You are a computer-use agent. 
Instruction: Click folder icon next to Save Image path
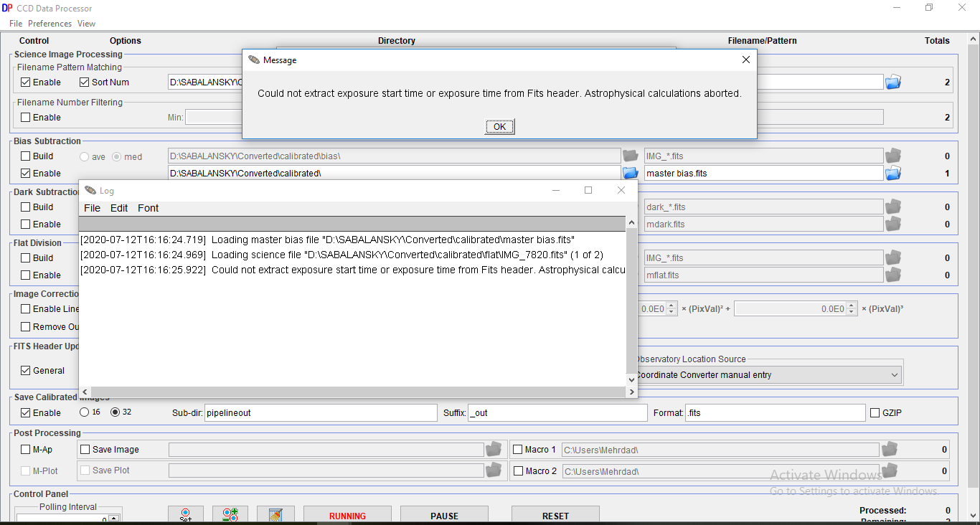[x=494, y=450]
